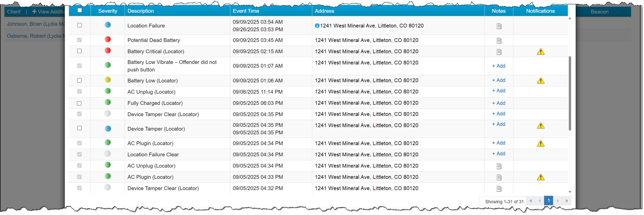Click the events table vertical scrollbar
Viewport: 644px width, 215px height.
[x=570, y=93]
